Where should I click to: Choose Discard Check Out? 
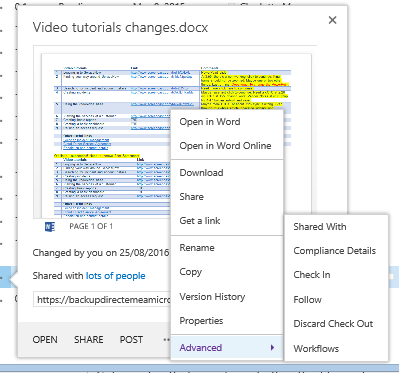[x=336, y=324]
